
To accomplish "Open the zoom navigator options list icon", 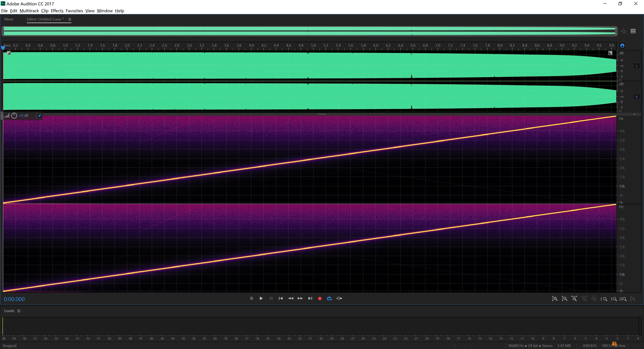I will coord(633,31).
